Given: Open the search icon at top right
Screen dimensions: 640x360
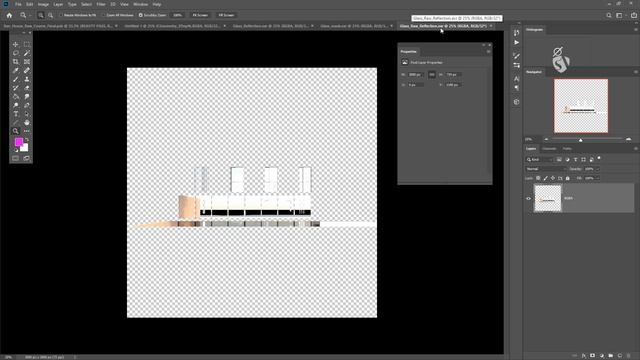Looking at the screenshot, I should tap(609, 15).
